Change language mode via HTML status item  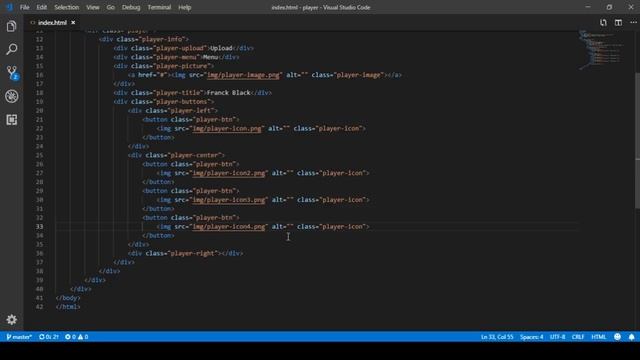[x=599, y=337]
